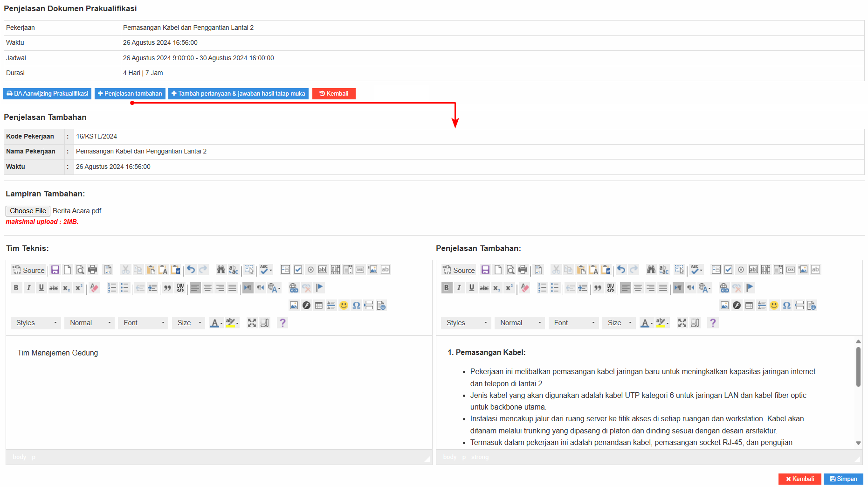868x487 pixels.
Task: Insert link in Tim Teknis editor
Action: pos(294,288)
